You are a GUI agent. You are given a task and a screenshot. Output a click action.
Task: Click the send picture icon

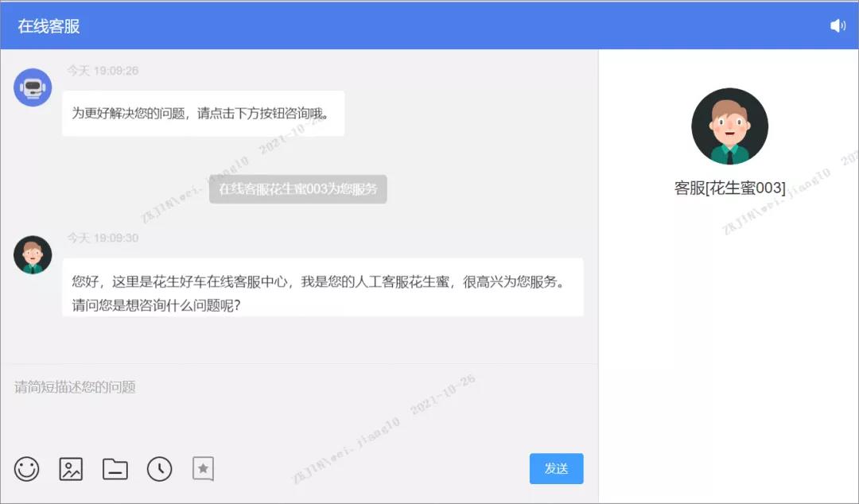[71, 469]
